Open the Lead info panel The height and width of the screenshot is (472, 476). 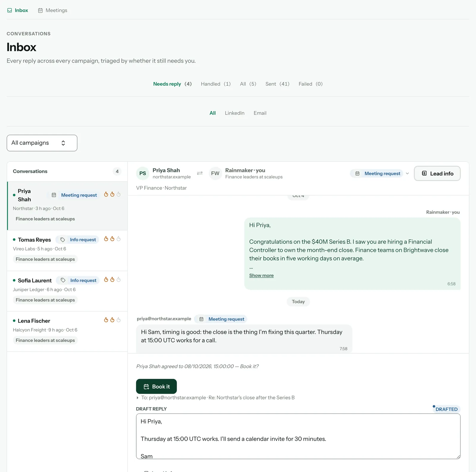[x=437, y=173]
